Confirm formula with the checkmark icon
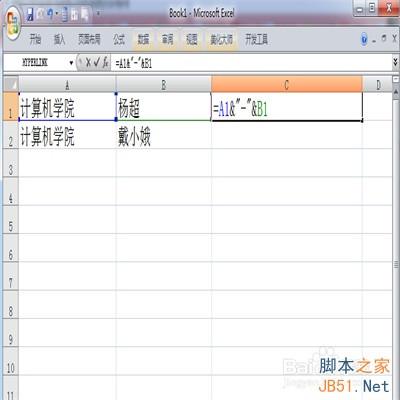Viewport: 400px width, 400px height. click(x=96, y=62)
